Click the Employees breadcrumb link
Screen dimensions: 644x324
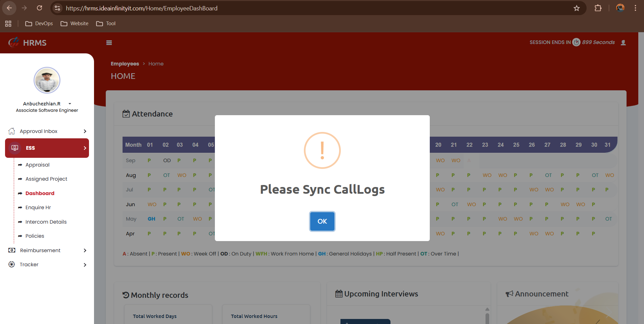pos(125,64)
